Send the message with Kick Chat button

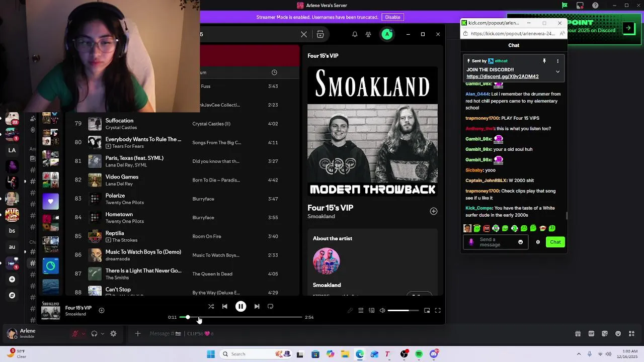pos(555,242)
